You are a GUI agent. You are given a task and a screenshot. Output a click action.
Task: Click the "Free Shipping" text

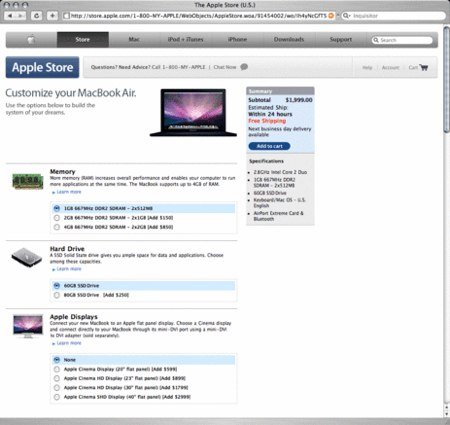tap(267, 121)
